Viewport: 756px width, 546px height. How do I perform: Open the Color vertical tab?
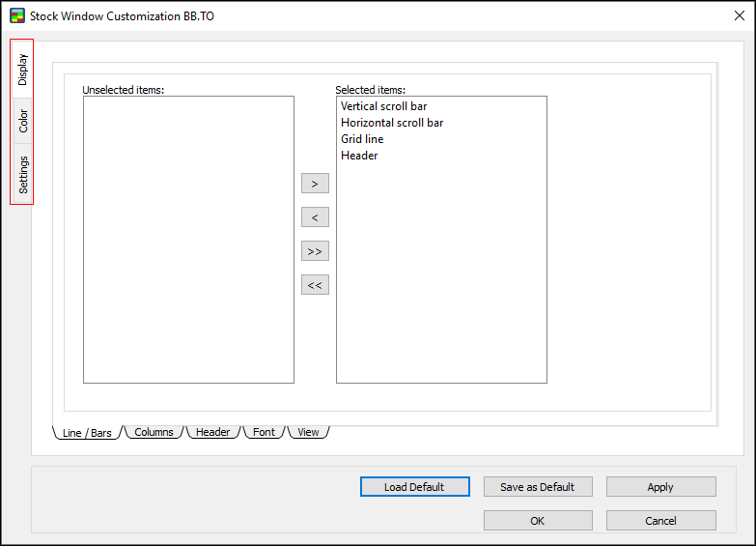23,121
